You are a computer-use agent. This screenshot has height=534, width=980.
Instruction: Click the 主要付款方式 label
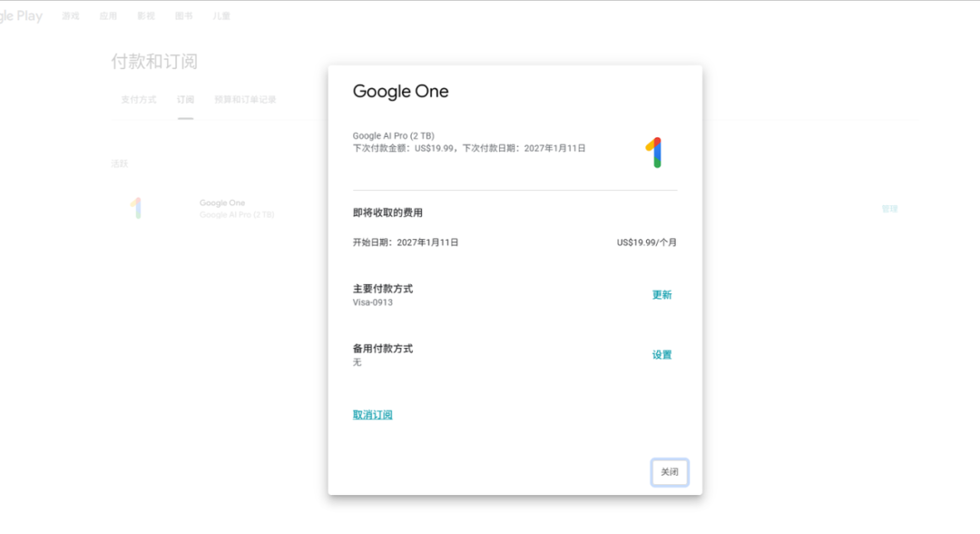(383, 289)
